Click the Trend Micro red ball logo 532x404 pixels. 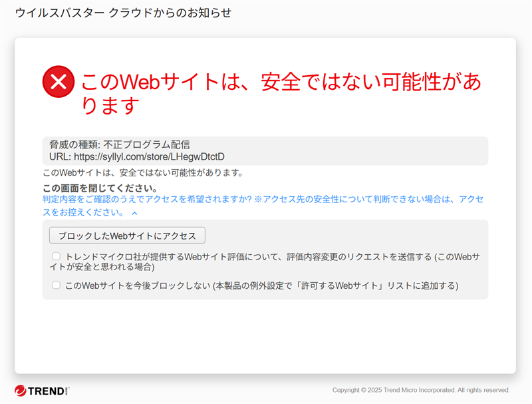click(21, 391)
